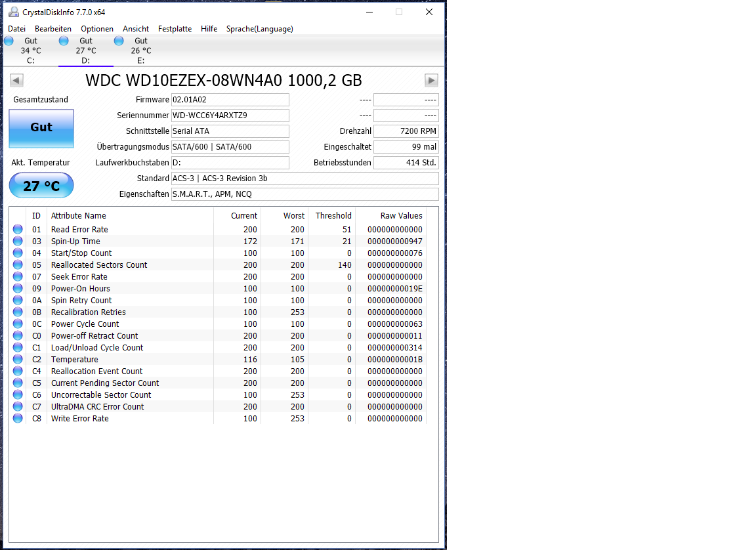Open the Datei menu

[17, 29]
